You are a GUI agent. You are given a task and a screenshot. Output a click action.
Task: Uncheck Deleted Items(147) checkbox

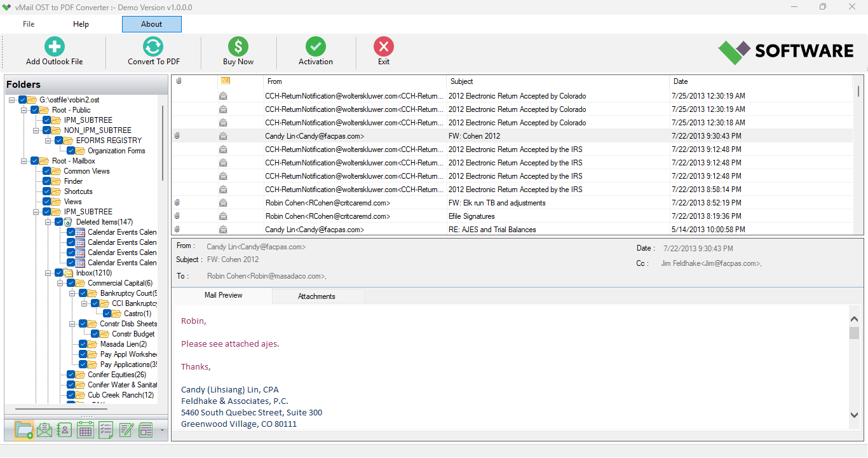coord(58,221)
